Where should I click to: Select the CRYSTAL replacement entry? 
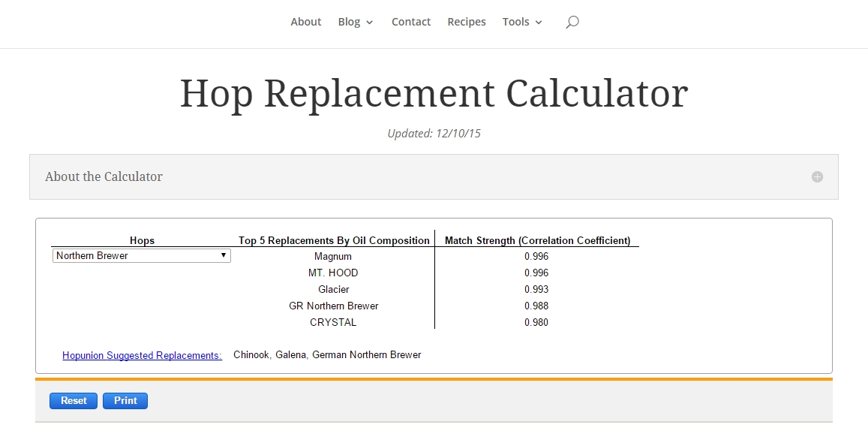(333, 323)
